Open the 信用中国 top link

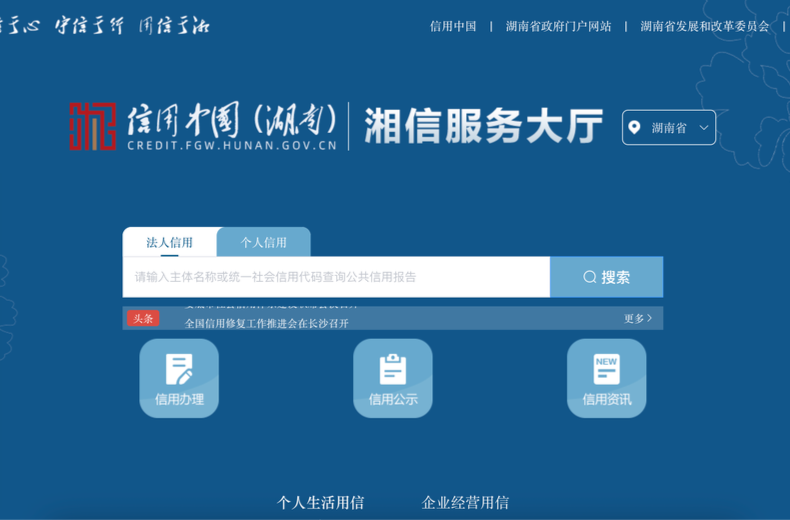click(x=453, y=26)
